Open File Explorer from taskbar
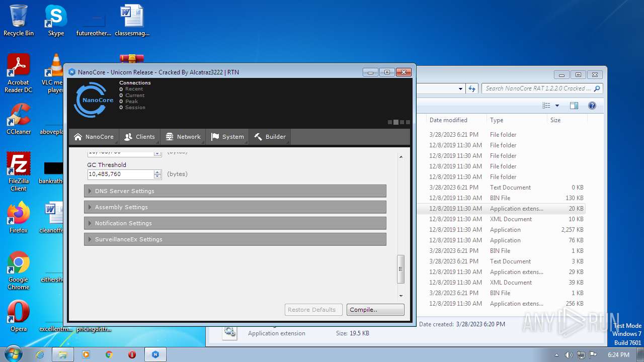 [x=63, y=354]
